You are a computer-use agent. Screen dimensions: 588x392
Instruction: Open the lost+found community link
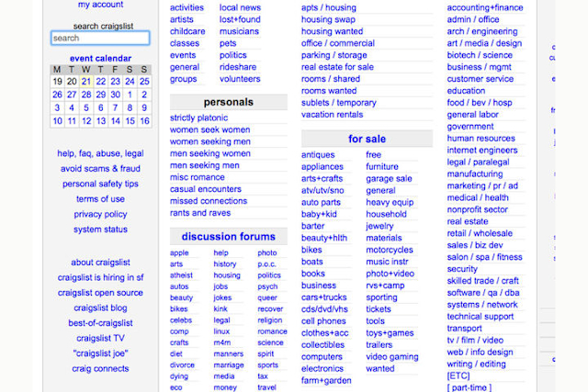point(240,19)
